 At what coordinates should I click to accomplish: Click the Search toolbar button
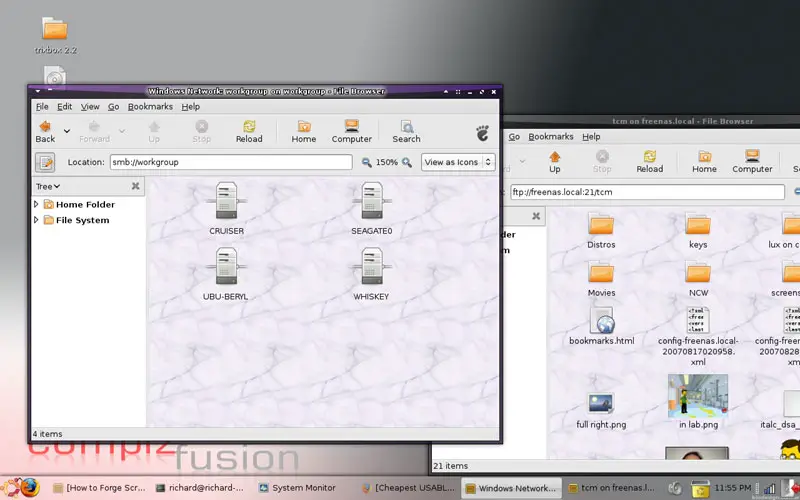[x=406, y=131]
